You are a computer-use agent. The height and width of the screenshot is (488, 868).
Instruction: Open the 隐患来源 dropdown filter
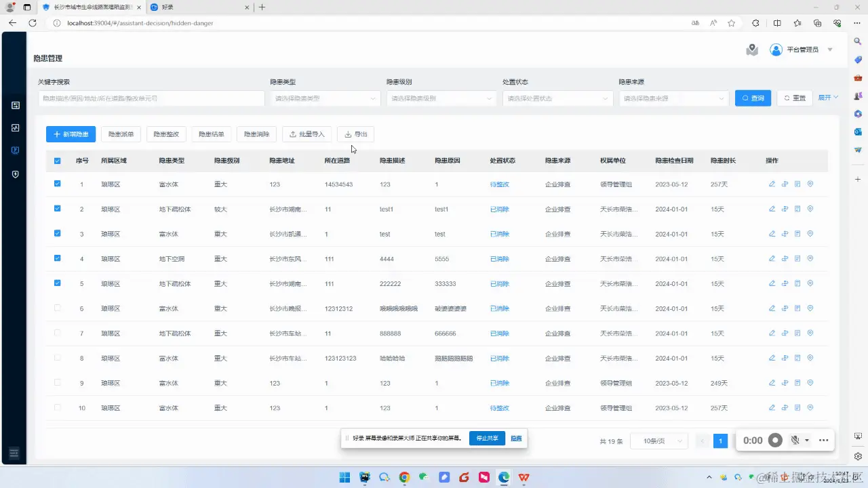click(x=674, y=98)
